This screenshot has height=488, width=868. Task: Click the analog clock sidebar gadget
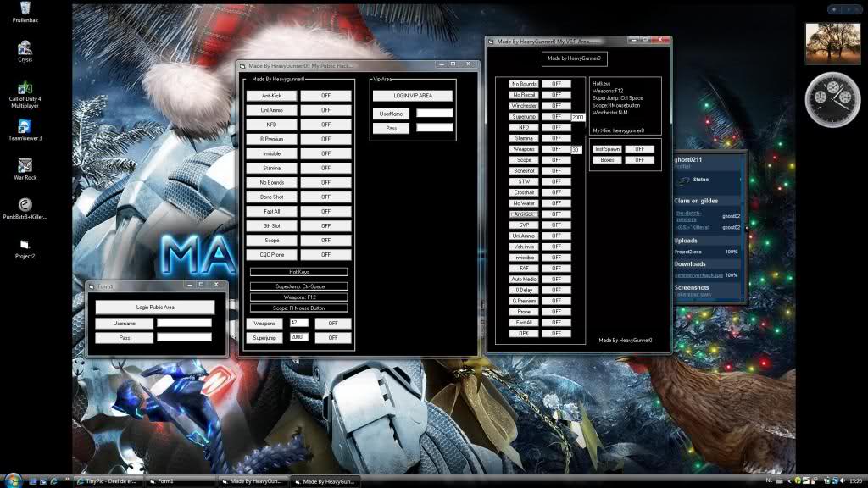[x=832, y=100]
